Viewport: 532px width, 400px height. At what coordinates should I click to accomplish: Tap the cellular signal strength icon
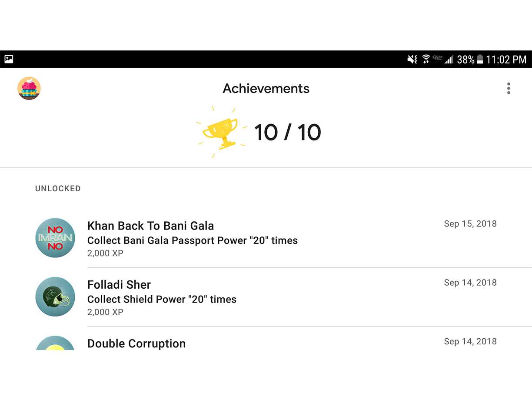449,60
